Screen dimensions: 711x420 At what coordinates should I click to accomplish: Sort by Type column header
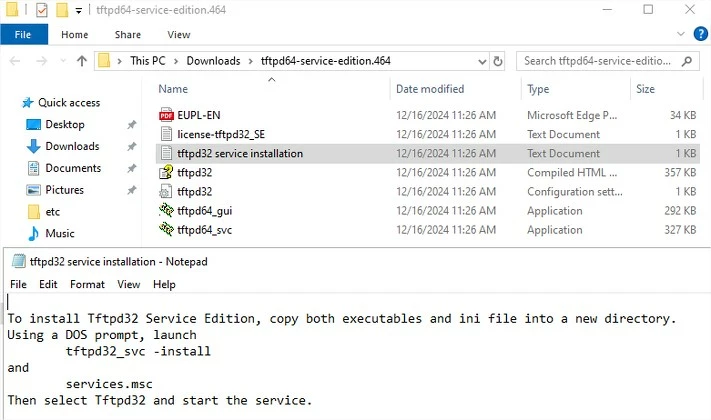pos(538,89)
